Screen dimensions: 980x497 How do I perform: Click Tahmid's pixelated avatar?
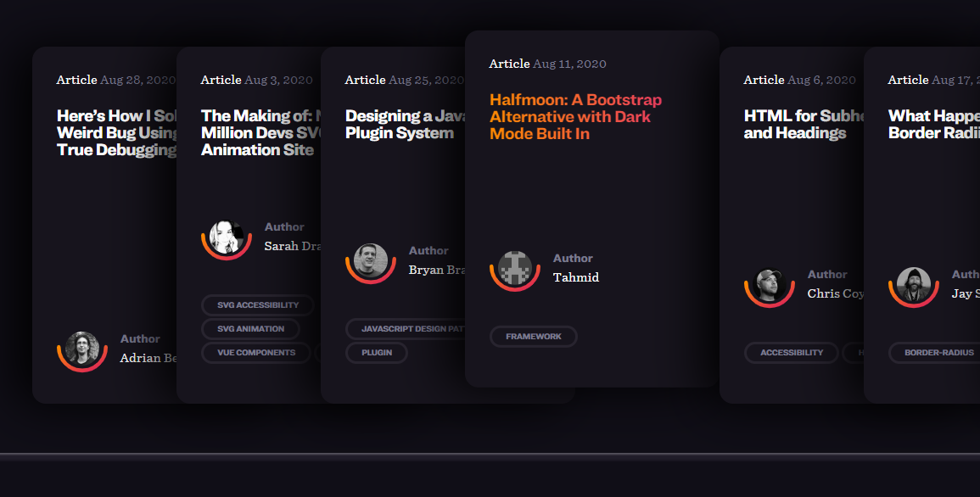tap(515, 268)
